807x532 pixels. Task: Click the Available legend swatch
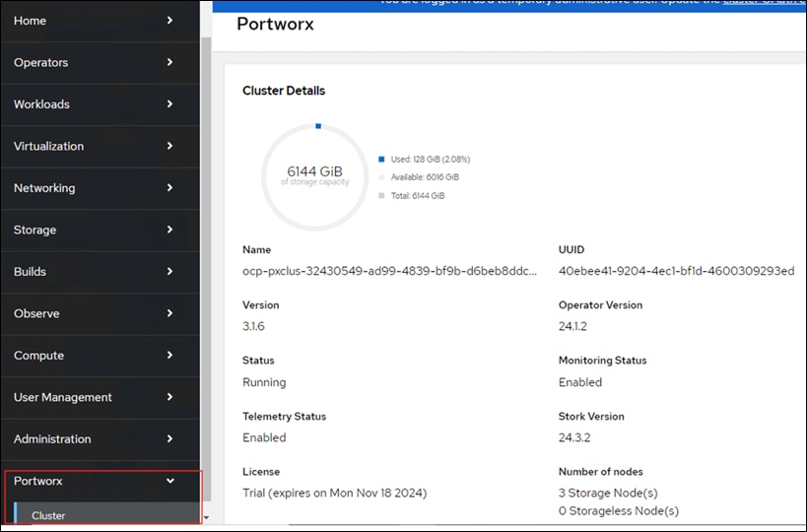[381, 177]
